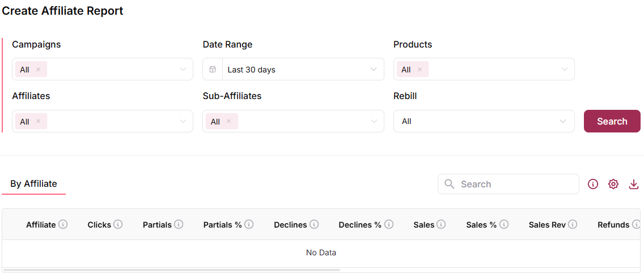This screenshot has height=274, width=644.
Task: Click the Create Affiliate Report heading
Action: 63,11
